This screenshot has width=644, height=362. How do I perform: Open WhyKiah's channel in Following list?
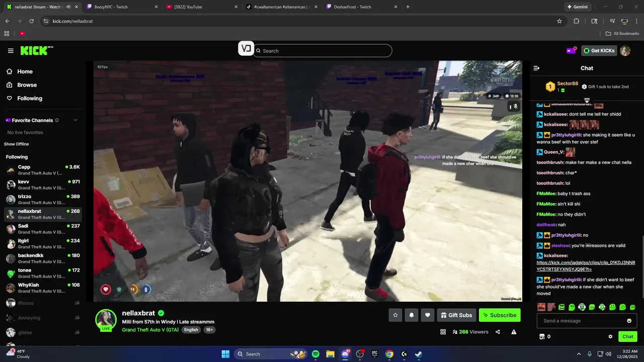[x=42, y=288]
